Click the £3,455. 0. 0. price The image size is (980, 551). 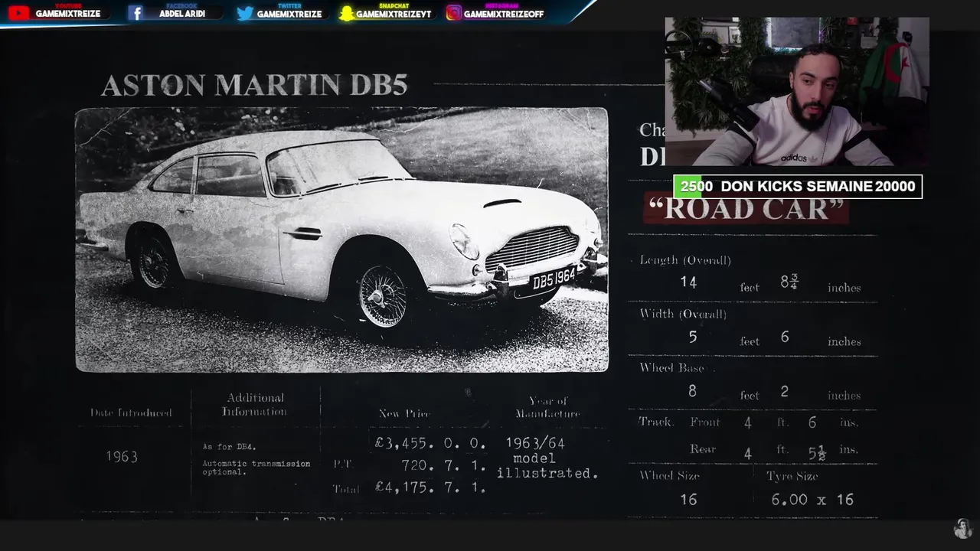(430, 443)
